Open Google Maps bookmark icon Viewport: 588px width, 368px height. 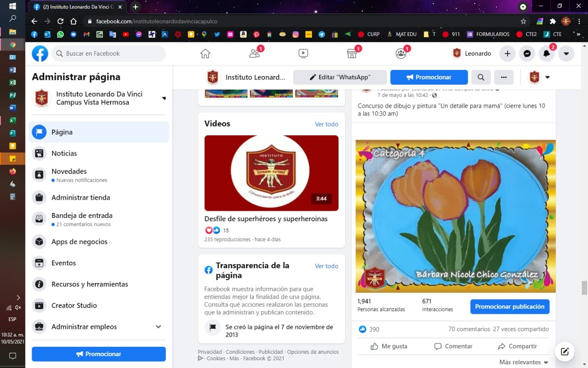pos(204,34)
